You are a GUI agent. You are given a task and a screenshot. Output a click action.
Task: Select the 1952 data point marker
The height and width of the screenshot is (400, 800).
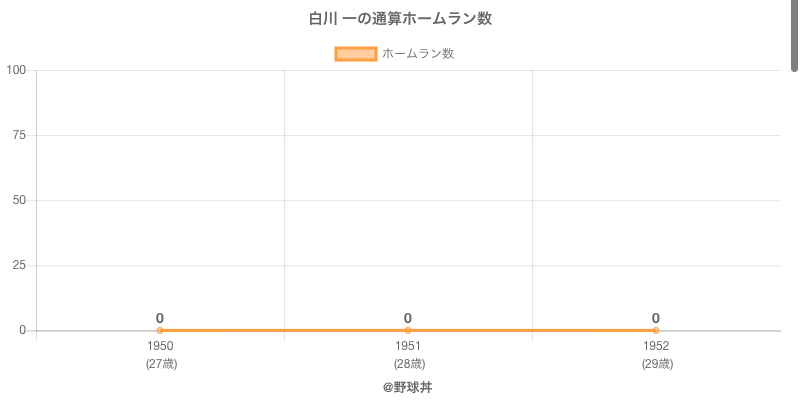[x=656, y=330]
